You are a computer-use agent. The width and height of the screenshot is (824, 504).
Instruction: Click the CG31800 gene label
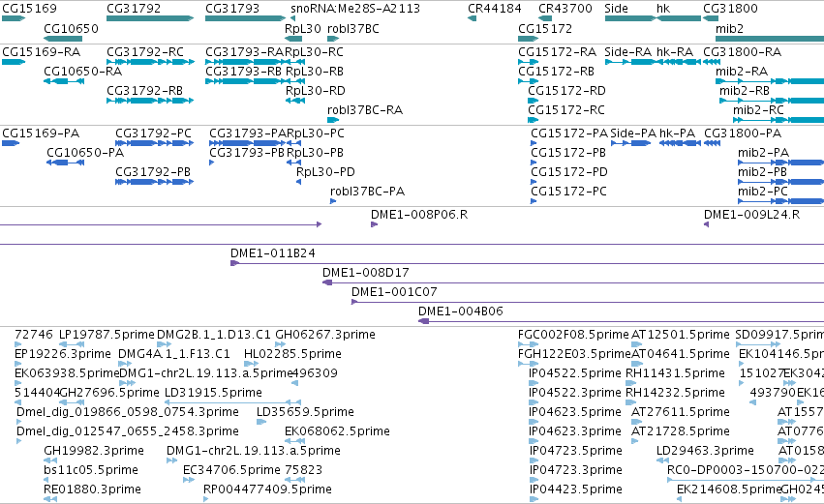[730, 9]
